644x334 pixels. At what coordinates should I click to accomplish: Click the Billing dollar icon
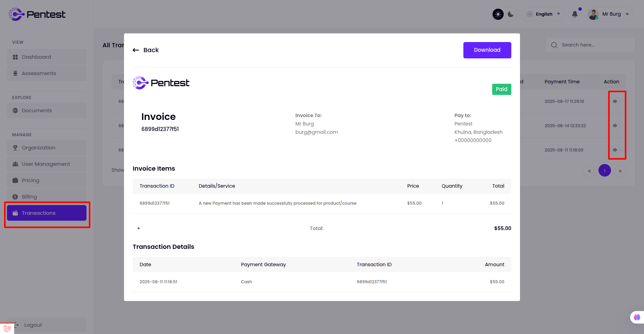(15, 197)
